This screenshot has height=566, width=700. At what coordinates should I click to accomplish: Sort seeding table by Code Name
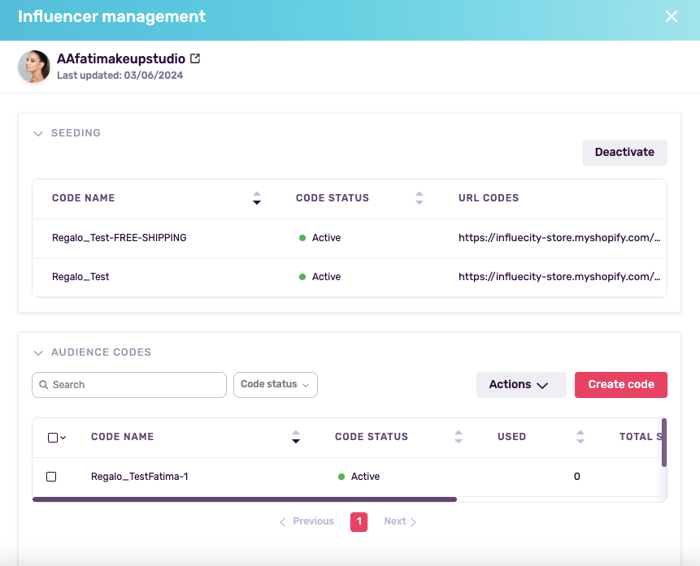[256, 198]
